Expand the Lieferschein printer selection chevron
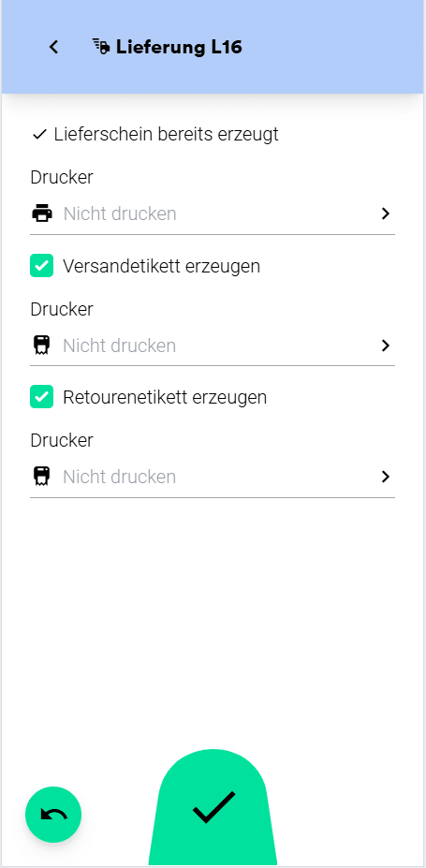426x868 pixels. point(386,213)
